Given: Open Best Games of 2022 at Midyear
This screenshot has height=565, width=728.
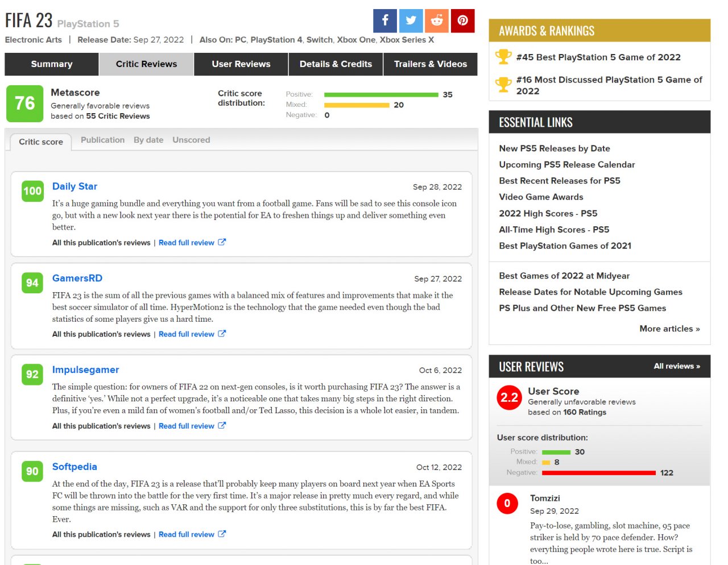Looking at the screenshot, I should (564, 276).
